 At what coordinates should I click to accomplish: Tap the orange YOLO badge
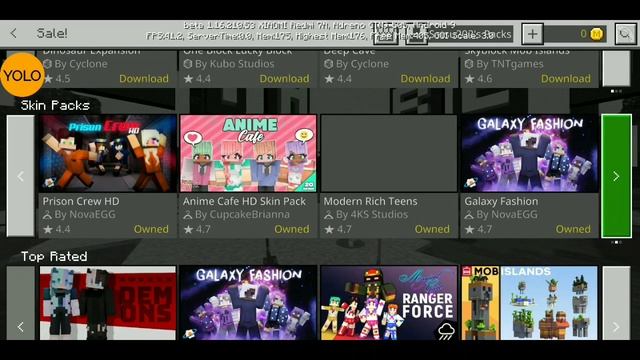click(22, 75)
